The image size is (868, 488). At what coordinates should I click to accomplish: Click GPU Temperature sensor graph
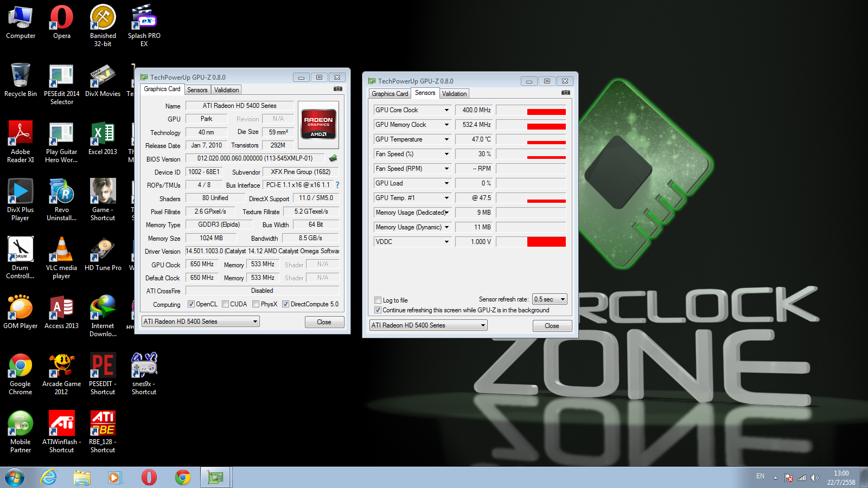[531, 139]
